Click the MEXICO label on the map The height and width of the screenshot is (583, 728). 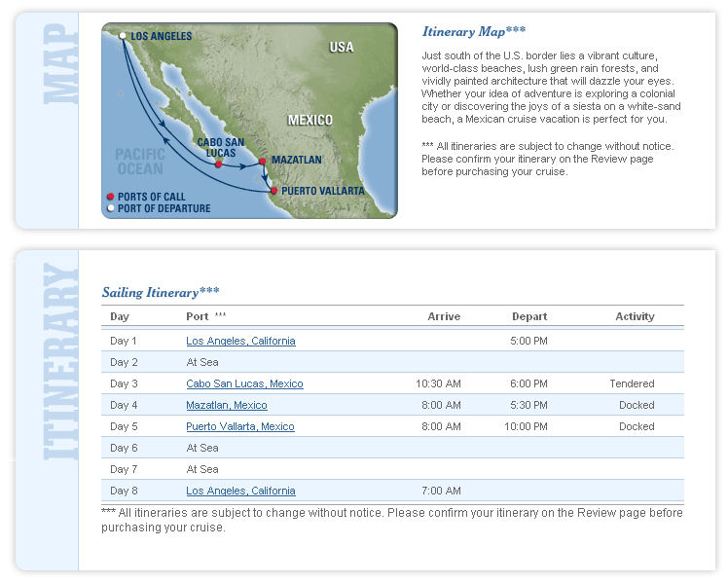click(309, 121)
